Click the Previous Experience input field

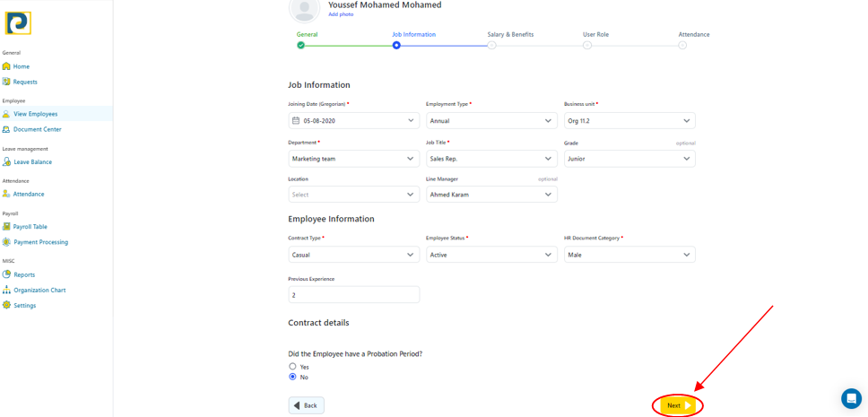click(x=353, y=295)
